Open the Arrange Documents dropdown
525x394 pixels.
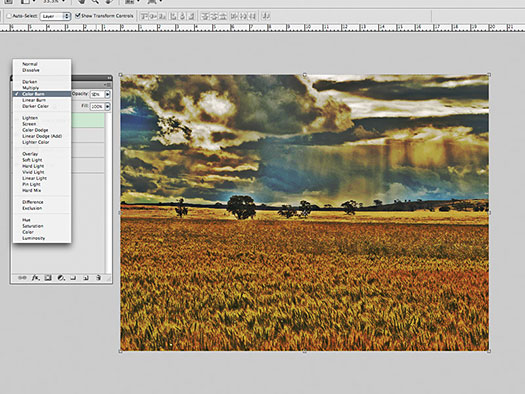[132, 1]
